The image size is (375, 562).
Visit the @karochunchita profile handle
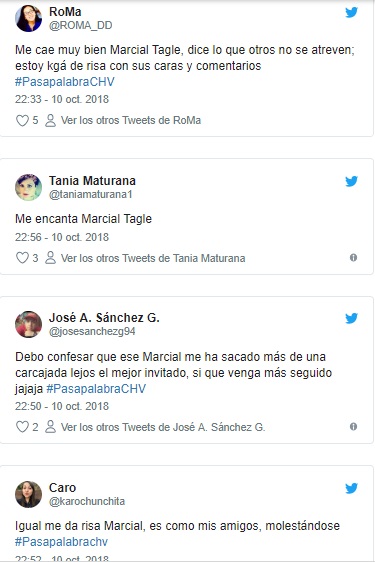(x=87, y=501)
